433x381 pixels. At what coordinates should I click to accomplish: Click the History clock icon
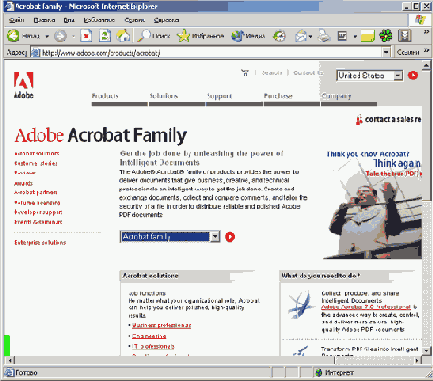click(x=279, y=36)
